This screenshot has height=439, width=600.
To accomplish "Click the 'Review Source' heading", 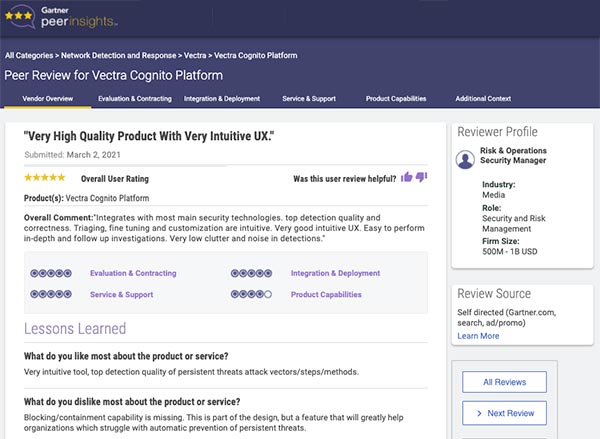I will 494,294.
